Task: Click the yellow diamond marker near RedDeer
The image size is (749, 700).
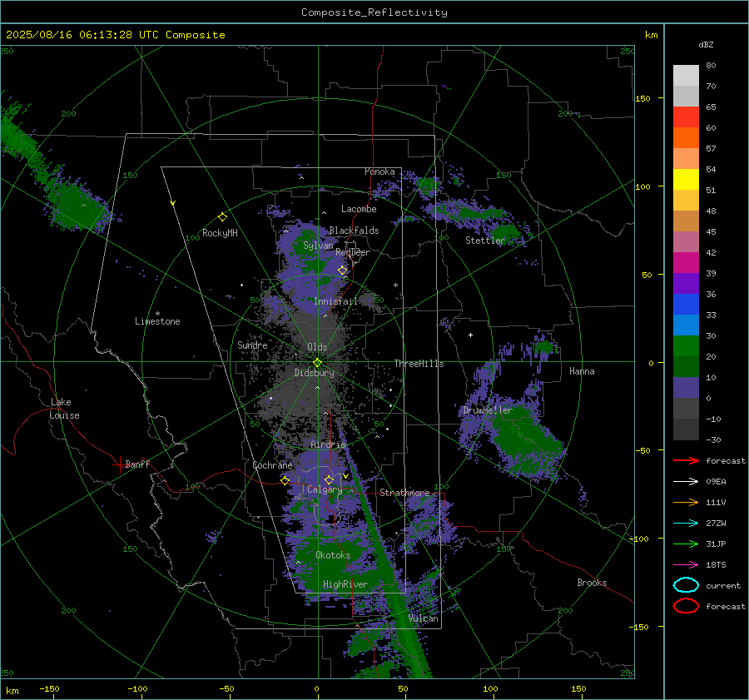Action: [342, 271]
